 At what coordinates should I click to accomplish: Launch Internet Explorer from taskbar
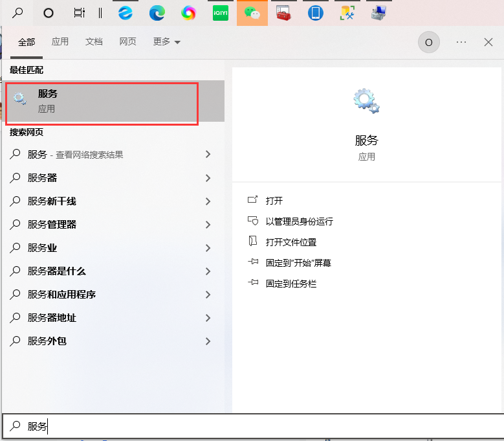(126, 13)
